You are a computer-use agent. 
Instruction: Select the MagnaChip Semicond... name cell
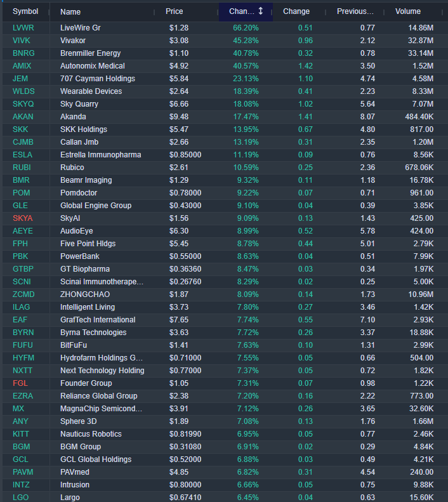101,409
